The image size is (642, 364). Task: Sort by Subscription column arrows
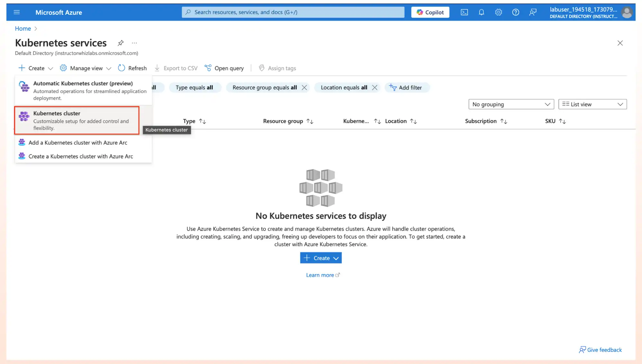pos(504,121)
